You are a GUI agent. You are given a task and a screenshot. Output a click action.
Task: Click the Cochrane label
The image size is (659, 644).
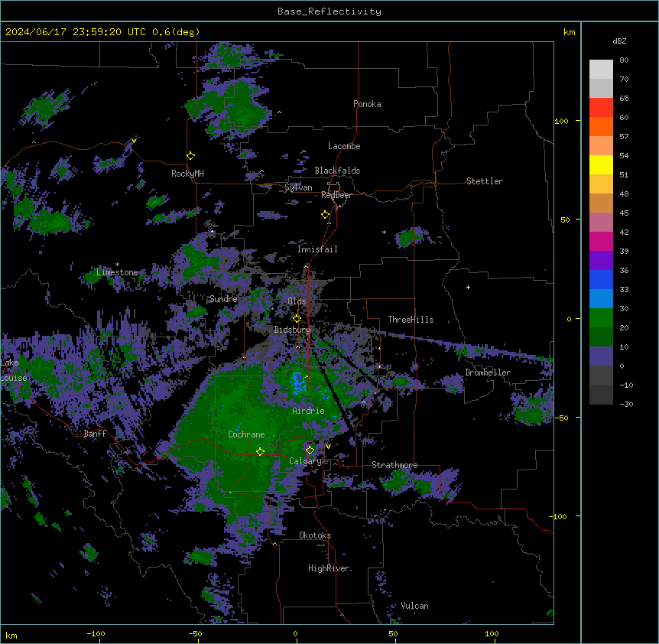coord(246,434)
